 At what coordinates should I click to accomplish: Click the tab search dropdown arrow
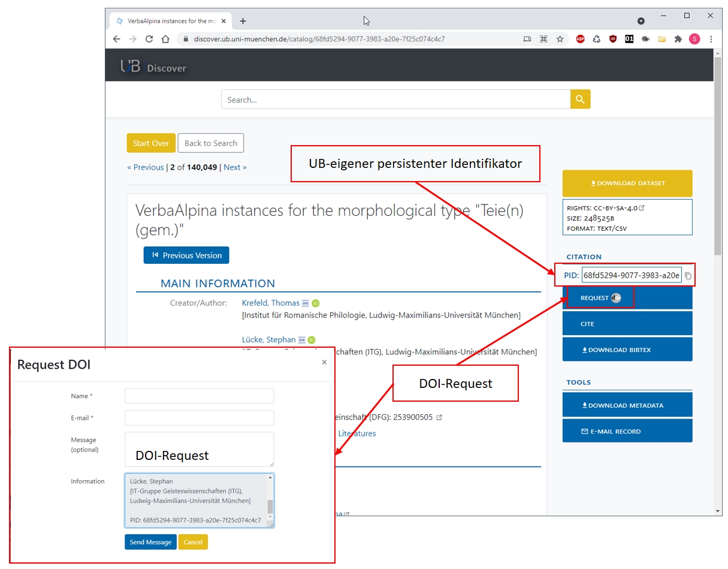641,21
